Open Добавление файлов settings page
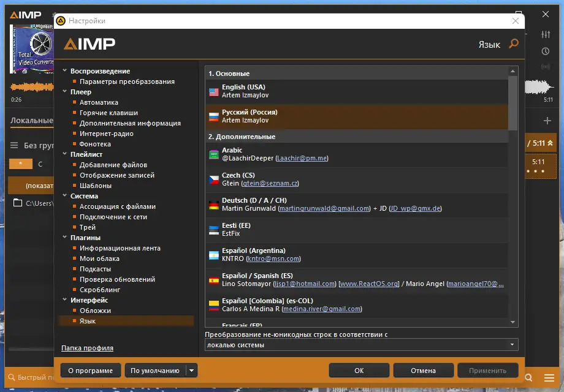This screenshot has height=392, width=564. pyautogui.click(x=113, y=165)
